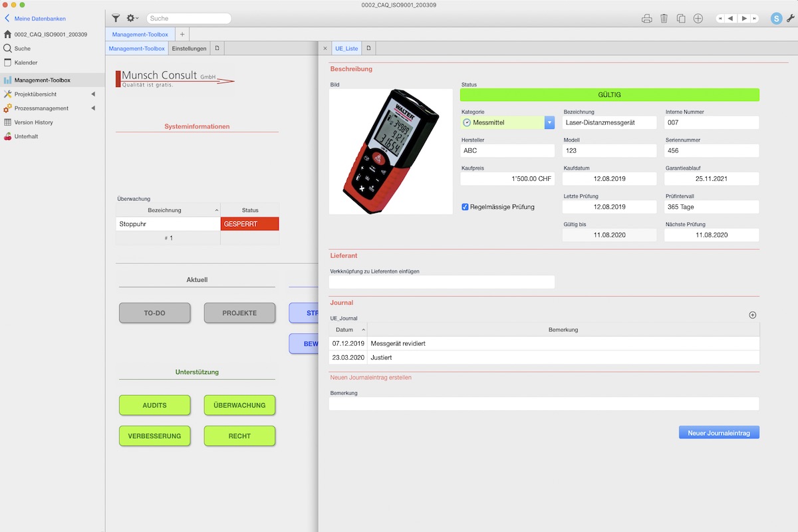Click the duplicate record icon
This screenshot has width=798, height=532.
(x=681, y=19)
